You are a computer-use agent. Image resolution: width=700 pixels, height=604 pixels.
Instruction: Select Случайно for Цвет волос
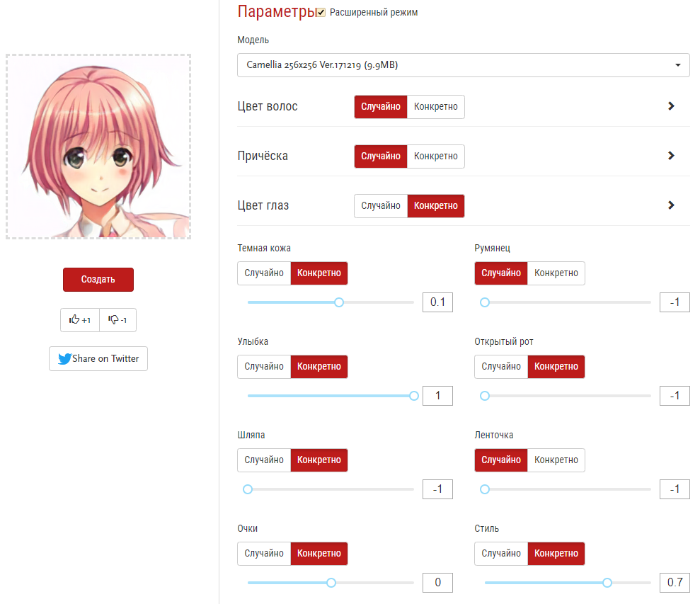(x=381, y=107)
